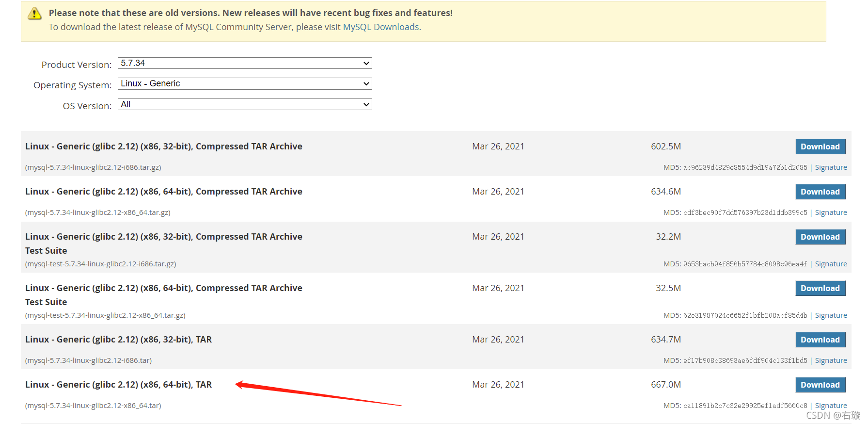The width and height of the screenshot is (868, 424).
Task: Open Signature for mysql-test i686.tar.gz
Action: (831, 264)
